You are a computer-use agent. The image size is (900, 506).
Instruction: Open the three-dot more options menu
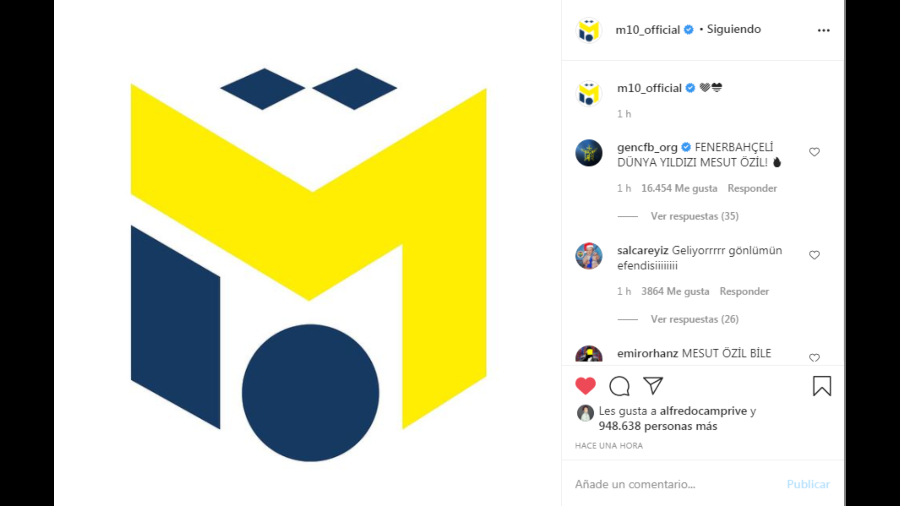(x=824, y=30)
